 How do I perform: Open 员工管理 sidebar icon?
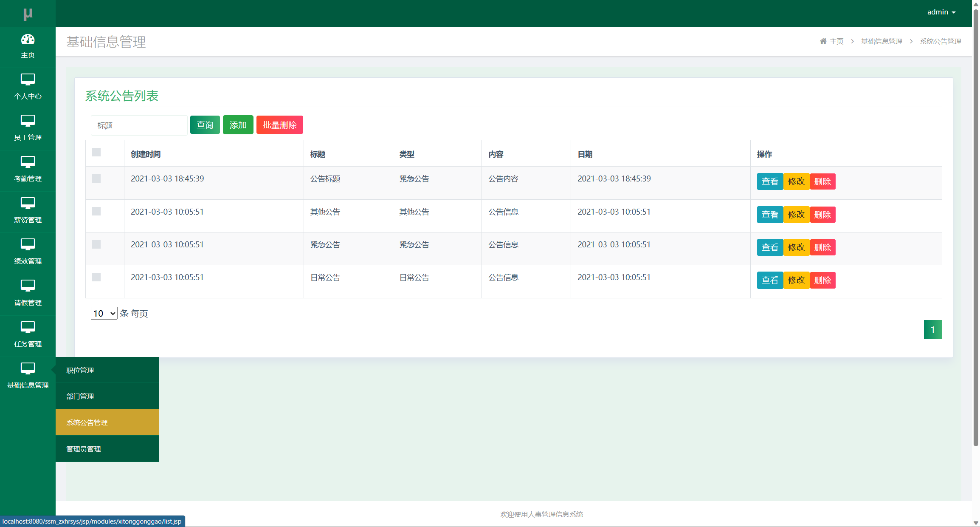pyautogui.click(x=28, y=121)
